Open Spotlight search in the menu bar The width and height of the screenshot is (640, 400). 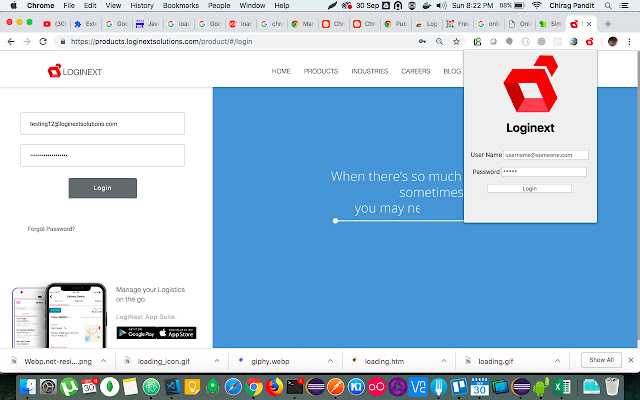[x=608, y=6]
